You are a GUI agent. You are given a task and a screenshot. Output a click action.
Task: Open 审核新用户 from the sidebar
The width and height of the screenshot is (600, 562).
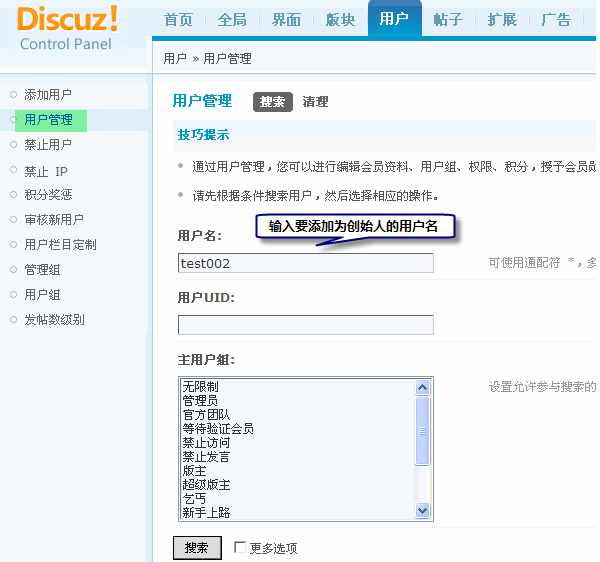point(54,220)
